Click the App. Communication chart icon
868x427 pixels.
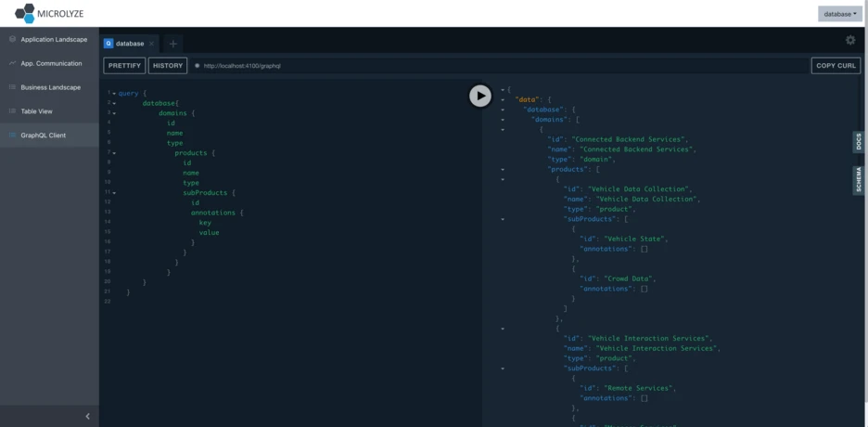coord(12,63)
